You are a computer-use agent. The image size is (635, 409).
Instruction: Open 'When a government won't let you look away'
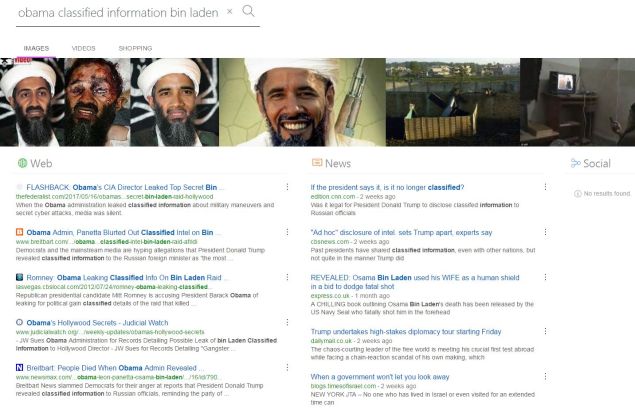380,377
